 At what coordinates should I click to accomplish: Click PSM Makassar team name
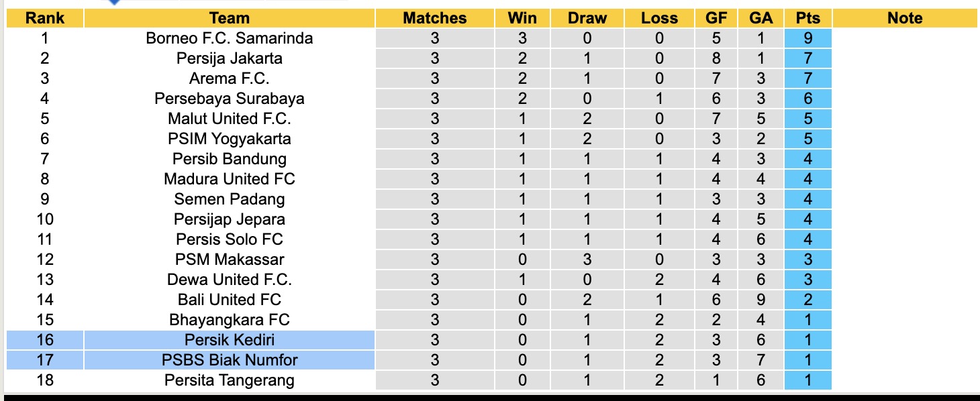[x=229, y=260]
